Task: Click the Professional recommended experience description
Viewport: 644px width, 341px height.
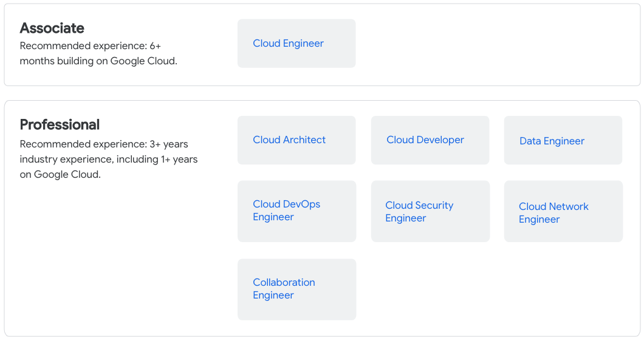Action: 109,160
